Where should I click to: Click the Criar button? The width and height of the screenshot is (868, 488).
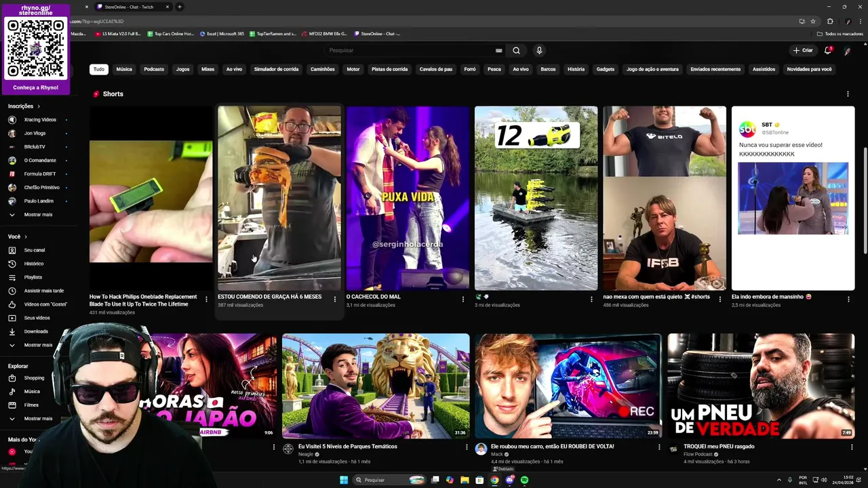803,50
